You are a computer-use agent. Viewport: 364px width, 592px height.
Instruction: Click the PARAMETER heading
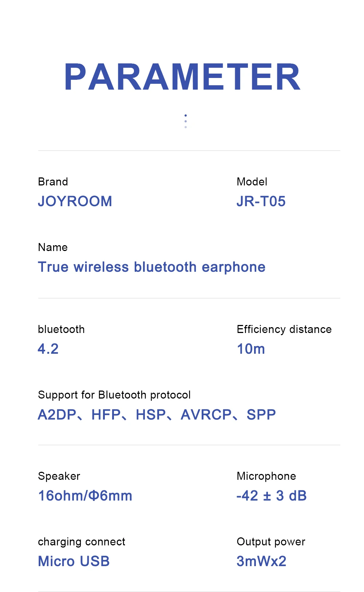click(x=182, y=77)
